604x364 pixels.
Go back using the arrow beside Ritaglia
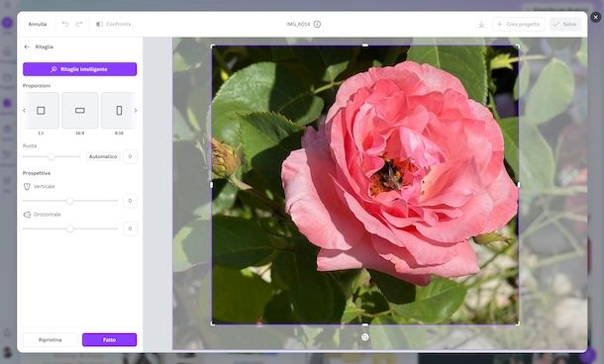click(27, 46)
